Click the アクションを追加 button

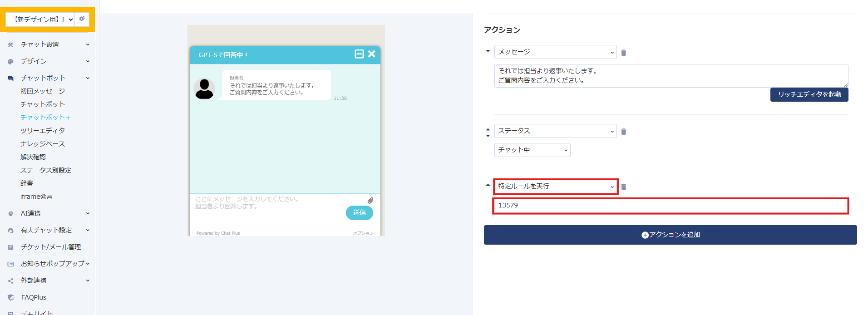click(670, 235)
